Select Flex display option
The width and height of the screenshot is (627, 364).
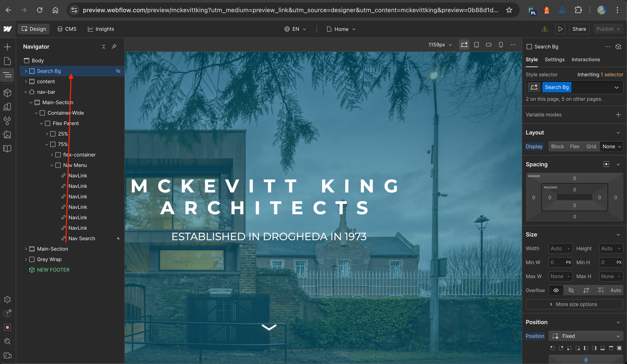574,146
